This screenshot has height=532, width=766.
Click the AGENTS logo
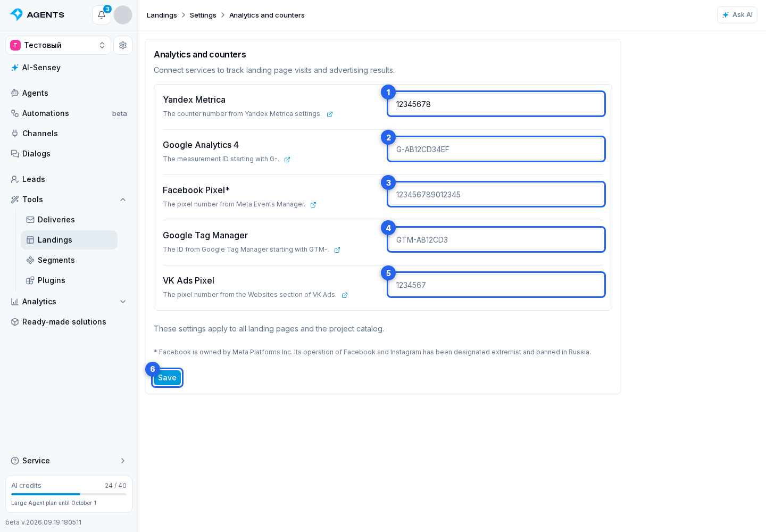[37, 15]
